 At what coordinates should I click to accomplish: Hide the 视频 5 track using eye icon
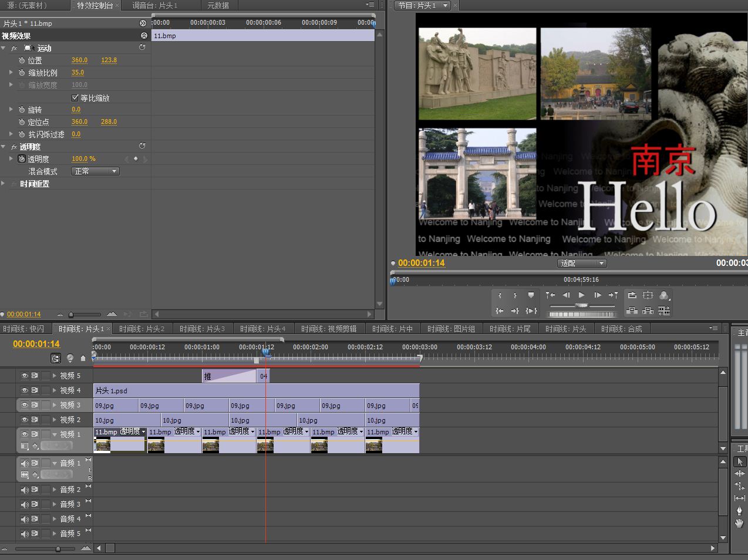tap(25, 376)
